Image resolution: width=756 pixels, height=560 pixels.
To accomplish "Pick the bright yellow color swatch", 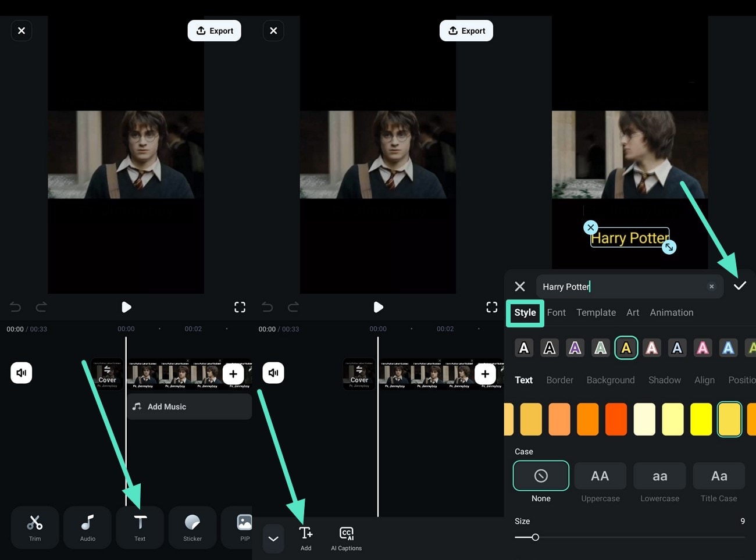I will [x=701, y=419].
